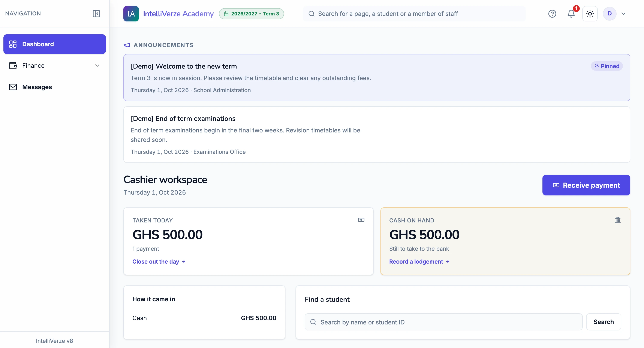Click the Search button in Find a student

point(604,322)
